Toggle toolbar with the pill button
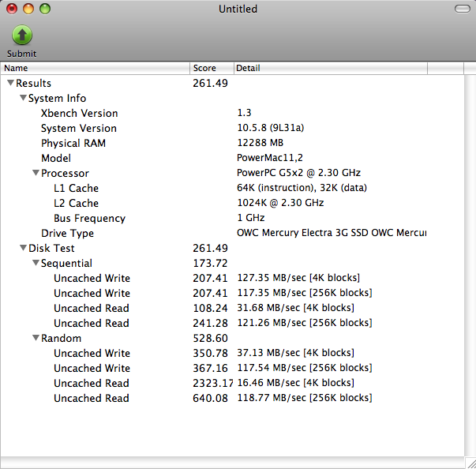The height and width of the screenshot is (469, 476). tap(463, 9)
